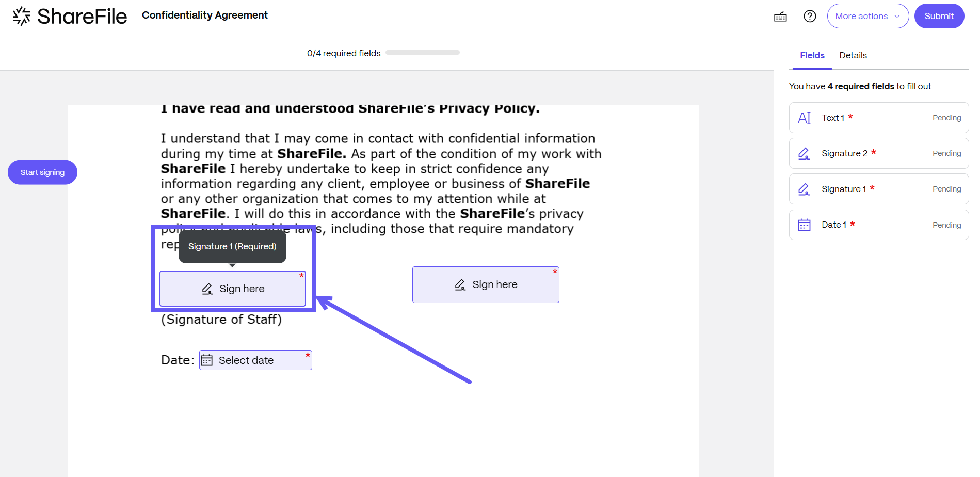Click the required fields progress bar
This screenshot has width=980, height=477.
422,52
